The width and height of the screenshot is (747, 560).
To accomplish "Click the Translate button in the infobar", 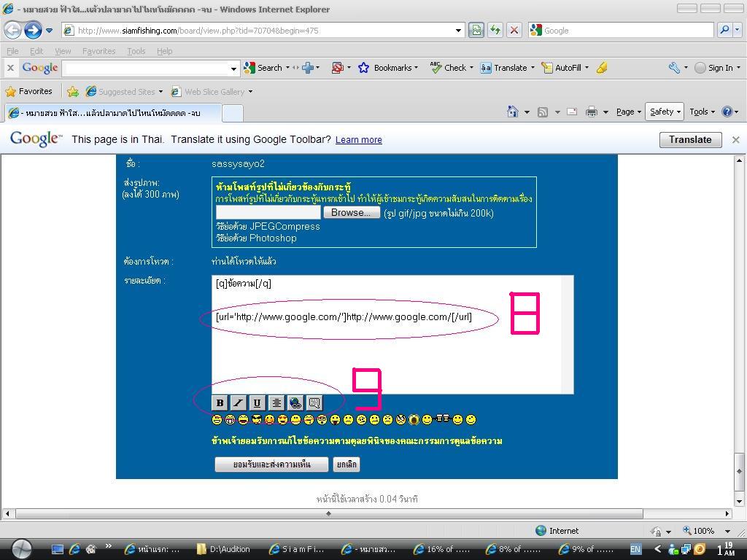I will click(690, 139).
